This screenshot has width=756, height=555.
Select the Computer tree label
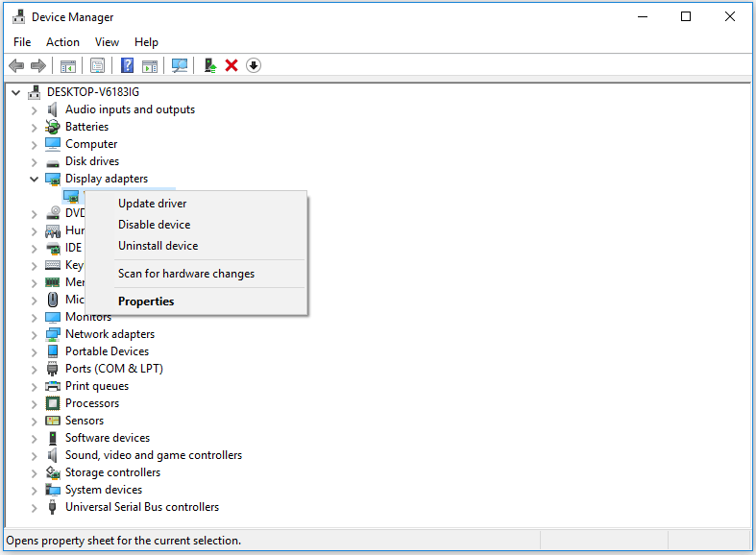click(91, 144)
